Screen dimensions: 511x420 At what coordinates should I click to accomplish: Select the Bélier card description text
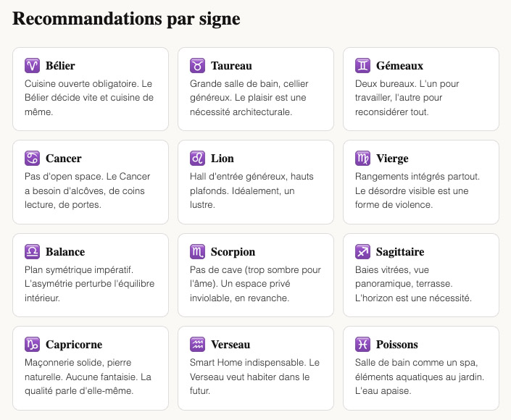(x=90, y=98)
